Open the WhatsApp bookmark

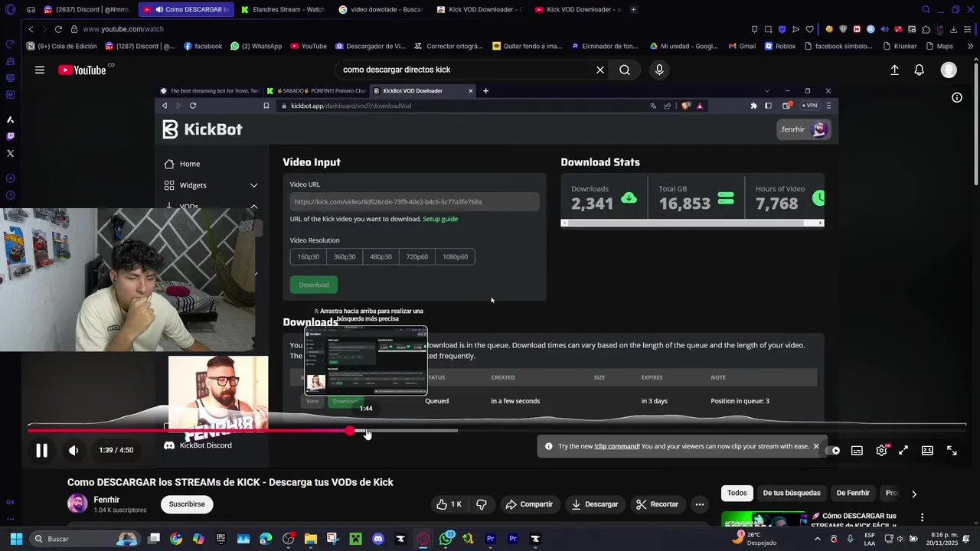(256, 46)
